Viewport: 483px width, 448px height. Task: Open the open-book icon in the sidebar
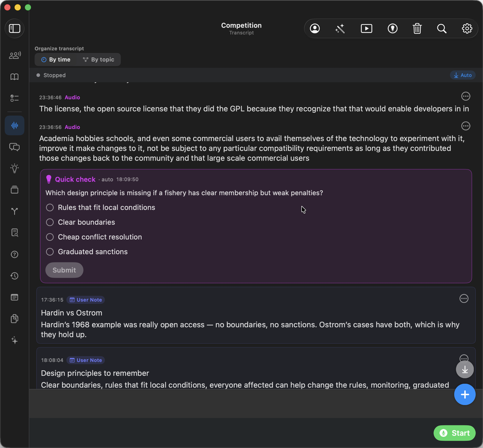tap(14, 76)
